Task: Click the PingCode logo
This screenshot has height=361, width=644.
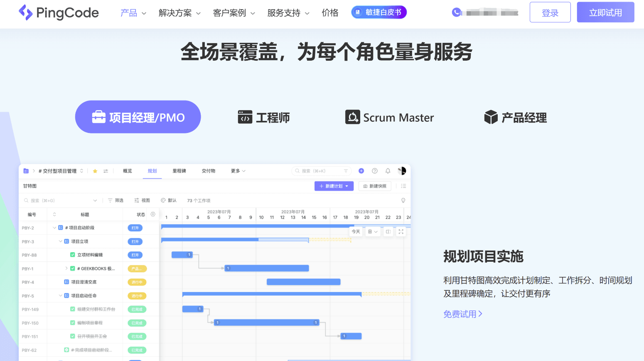Action: (x=59, y=12)
